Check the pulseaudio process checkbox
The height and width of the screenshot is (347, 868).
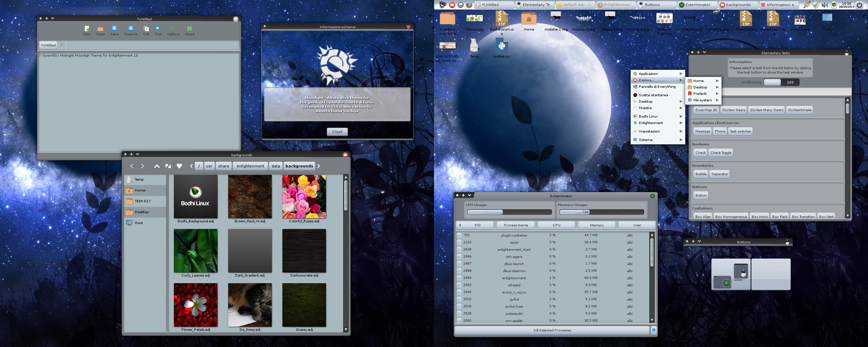459,313
